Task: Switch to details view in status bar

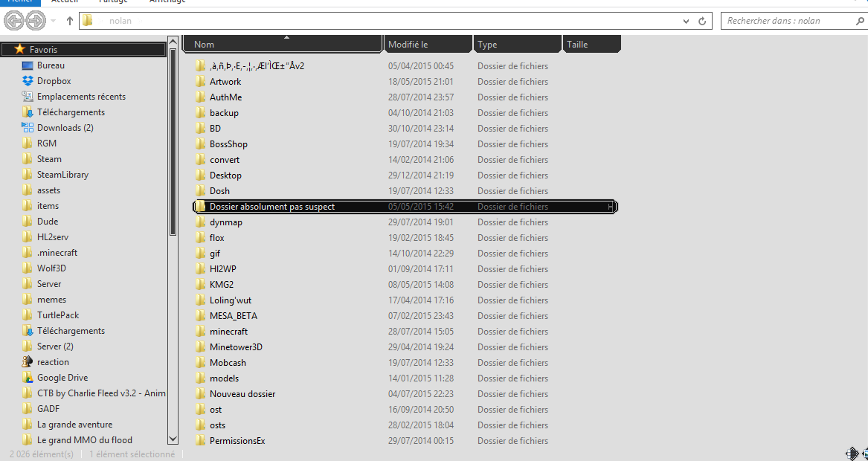Action: (x=851, y=453)
